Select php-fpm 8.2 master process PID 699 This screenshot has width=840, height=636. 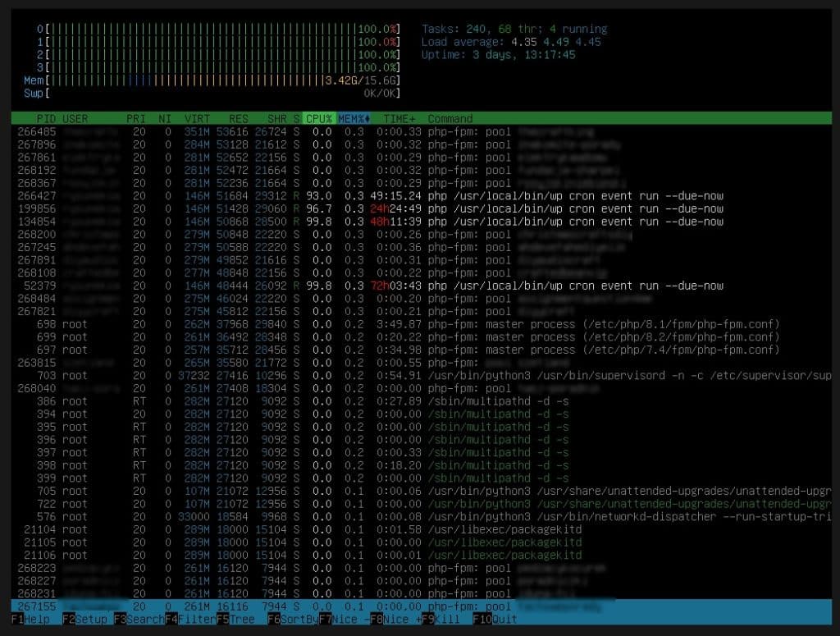click(x=421, y=337)
